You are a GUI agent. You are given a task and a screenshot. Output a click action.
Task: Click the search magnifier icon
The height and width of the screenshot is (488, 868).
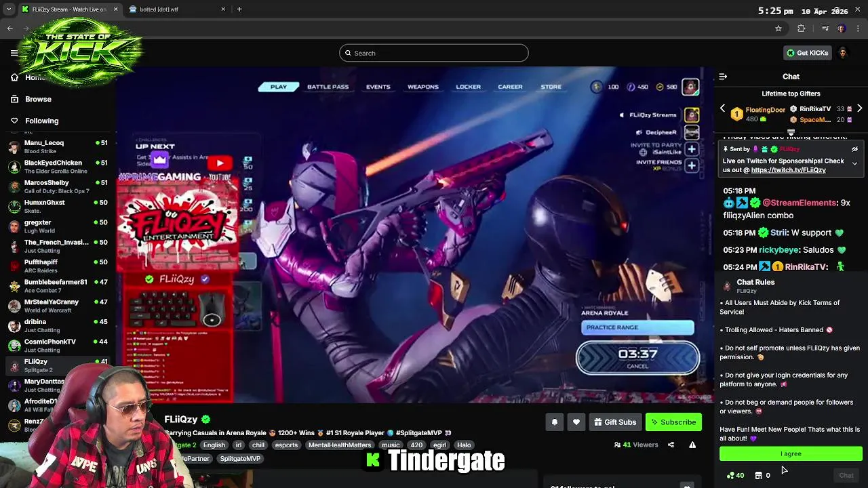[348, 53]
